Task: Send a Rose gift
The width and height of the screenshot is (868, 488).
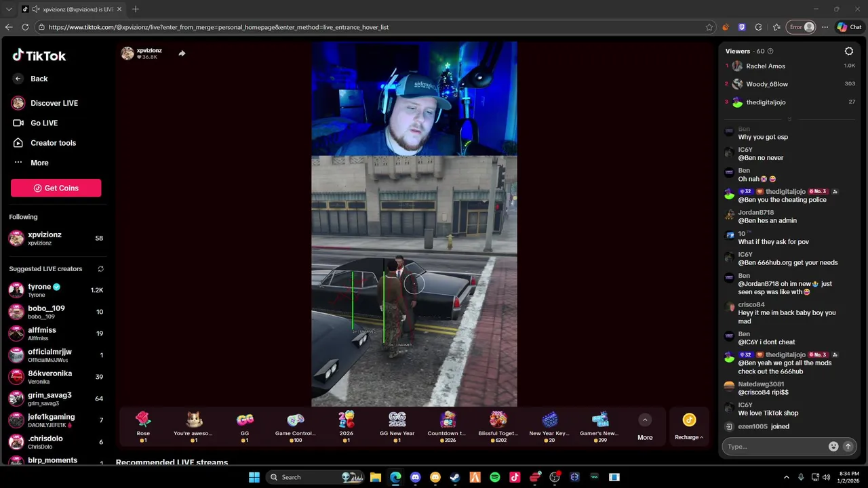Action: 143,426
